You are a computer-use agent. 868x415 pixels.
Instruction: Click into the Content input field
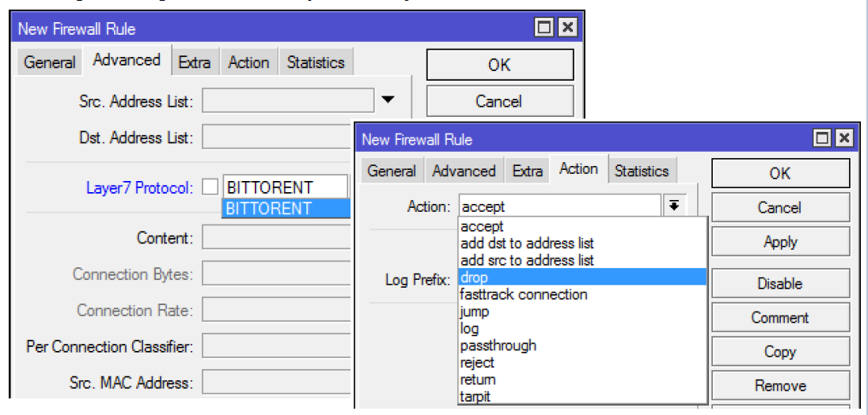point(277,238)
